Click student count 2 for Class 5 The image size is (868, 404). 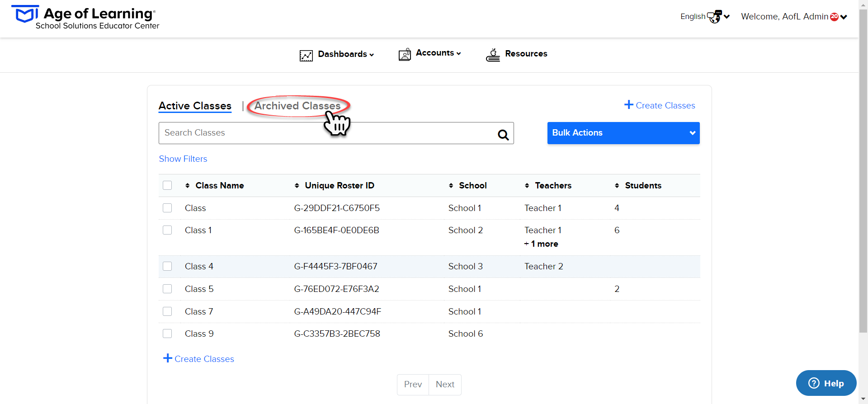(x=617, y=289)
